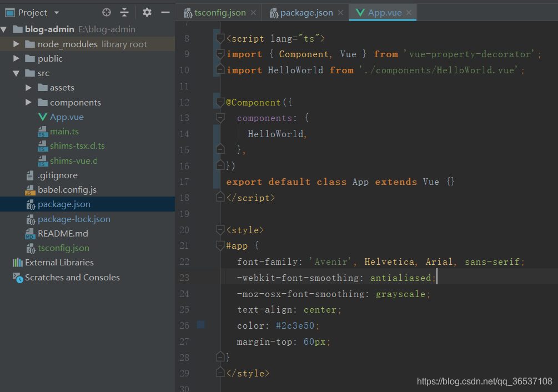Close the App.vue tab

coord(409,13)
